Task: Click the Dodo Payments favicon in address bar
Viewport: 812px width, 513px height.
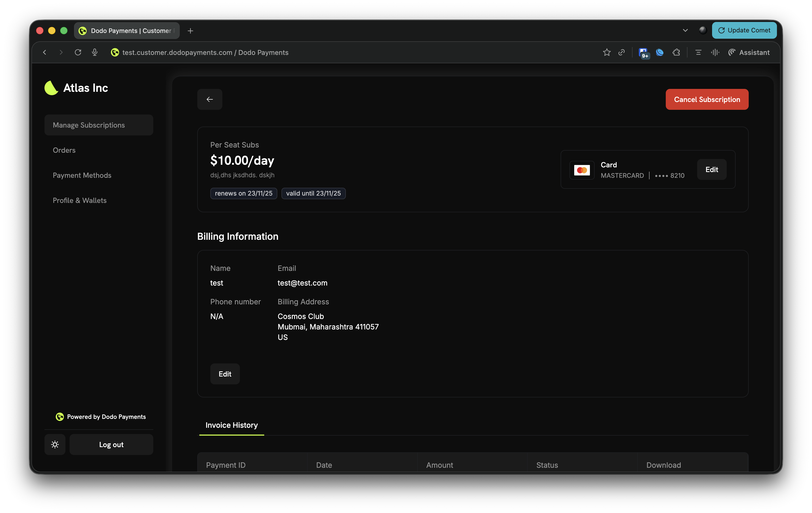Action: coord(115,53)
